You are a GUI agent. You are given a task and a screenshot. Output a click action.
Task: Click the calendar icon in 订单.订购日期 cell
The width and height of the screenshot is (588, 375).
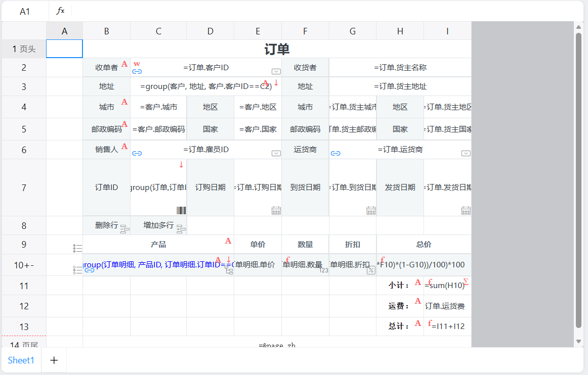tap(276, 211)
